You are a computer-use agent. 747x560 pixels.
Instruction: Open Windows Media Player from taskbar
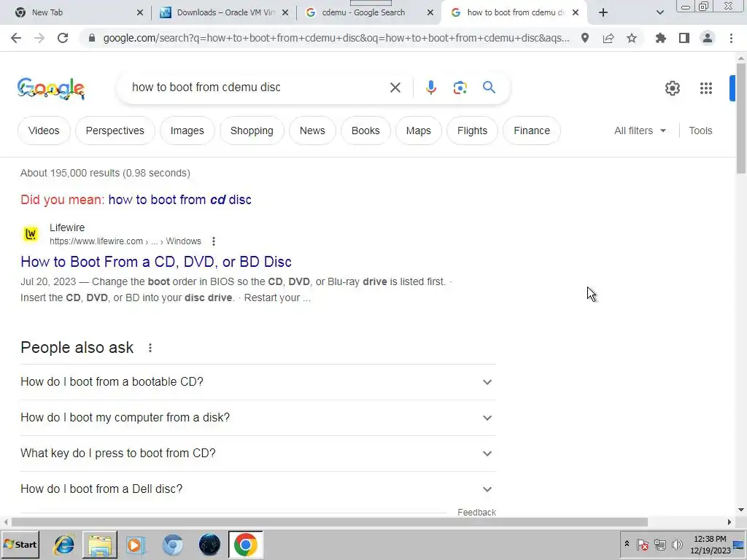(x=136, y=545)
